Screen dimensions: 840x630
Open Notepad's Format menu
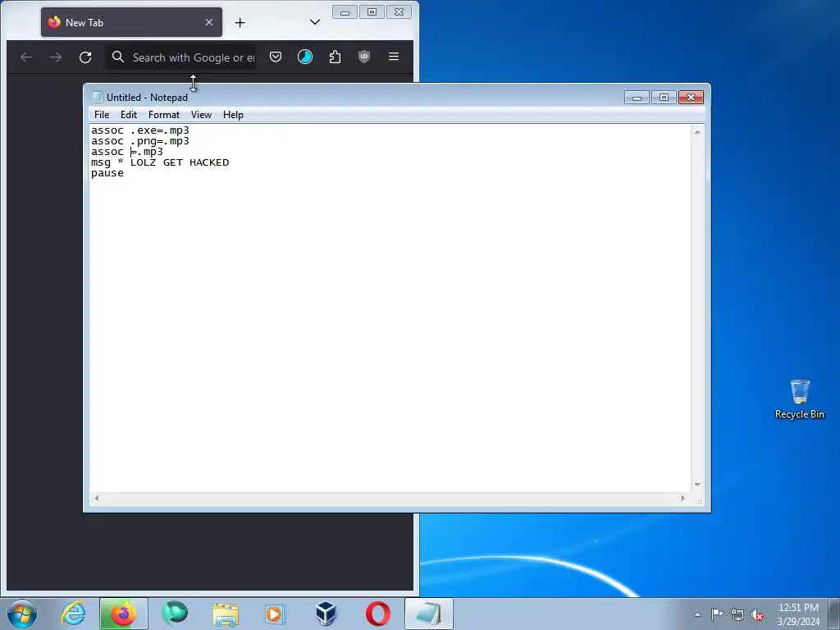[164, 115]
